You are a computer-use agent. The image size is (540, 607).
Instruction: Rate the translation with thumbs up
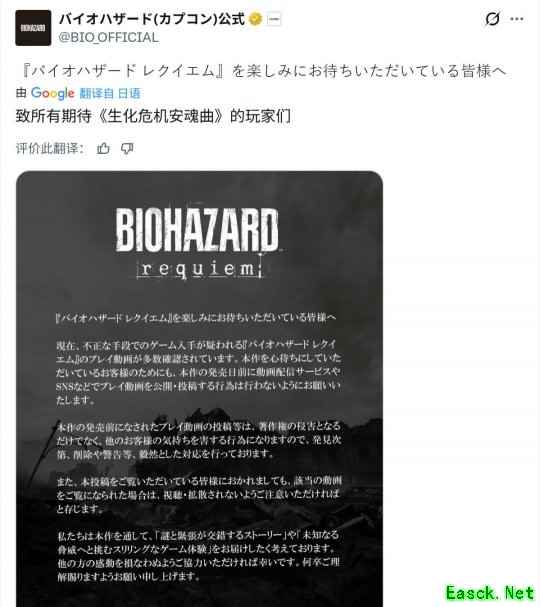[x=103, y=148]
